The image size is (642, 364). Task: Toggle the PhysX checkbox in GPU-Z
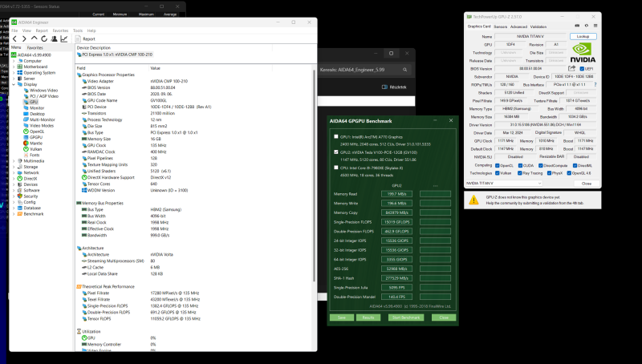tap(549, 173)
